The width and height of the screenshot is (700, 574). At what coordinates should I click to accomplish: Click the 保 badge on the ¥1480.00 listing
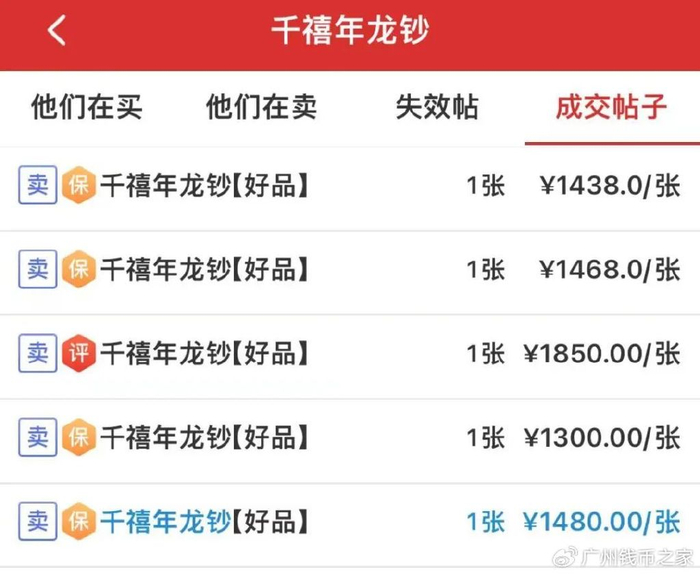tap(78, 521)
